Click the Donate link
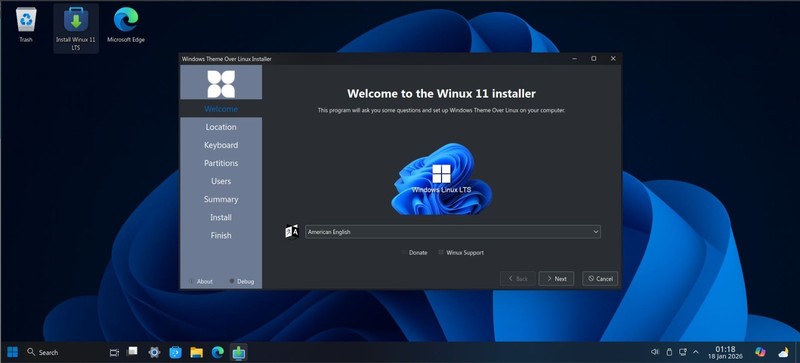 (414, 253)
